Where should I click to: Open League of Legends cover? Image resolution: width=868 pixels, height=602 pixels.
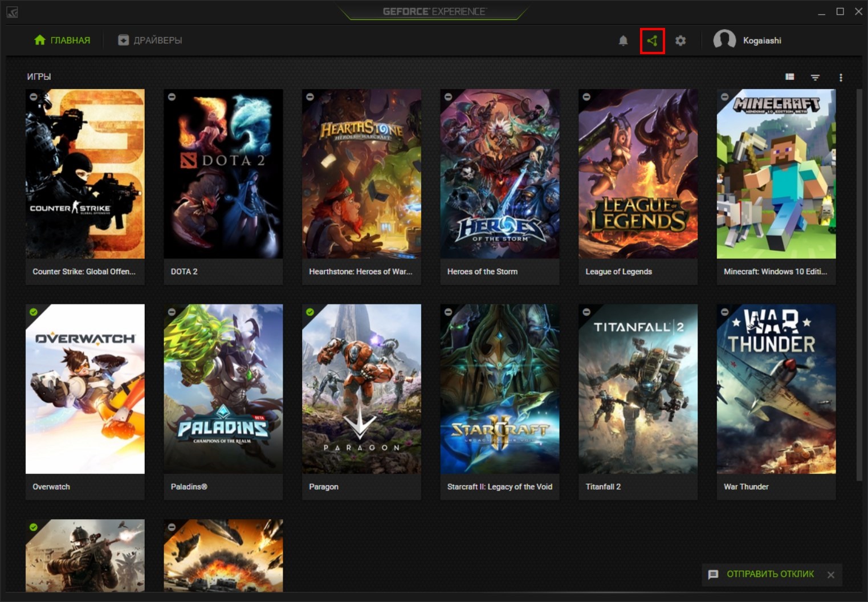coord(638,174)
